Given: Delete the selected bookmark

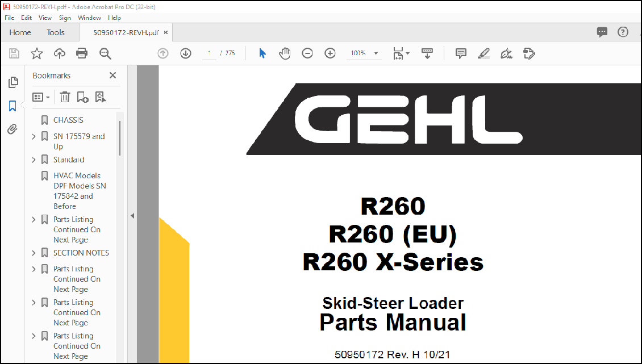Looking at the screenshot, I should 65,97.
